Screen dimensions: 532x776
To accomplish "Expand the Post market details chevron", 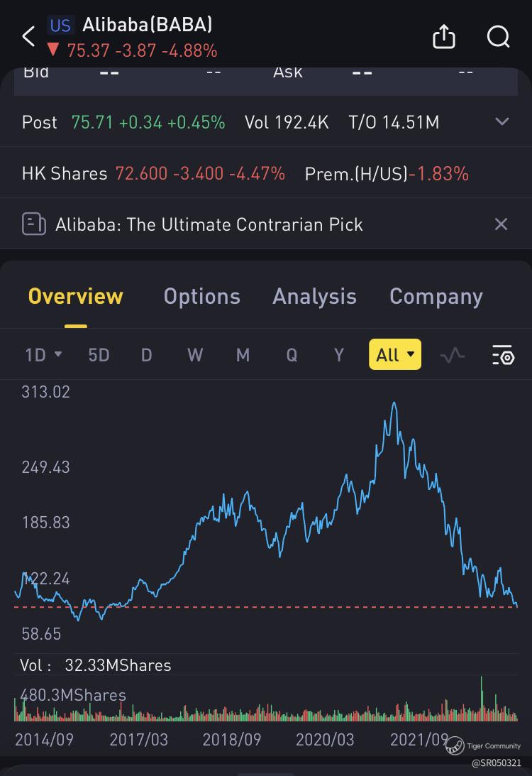I will coord(501,121).
